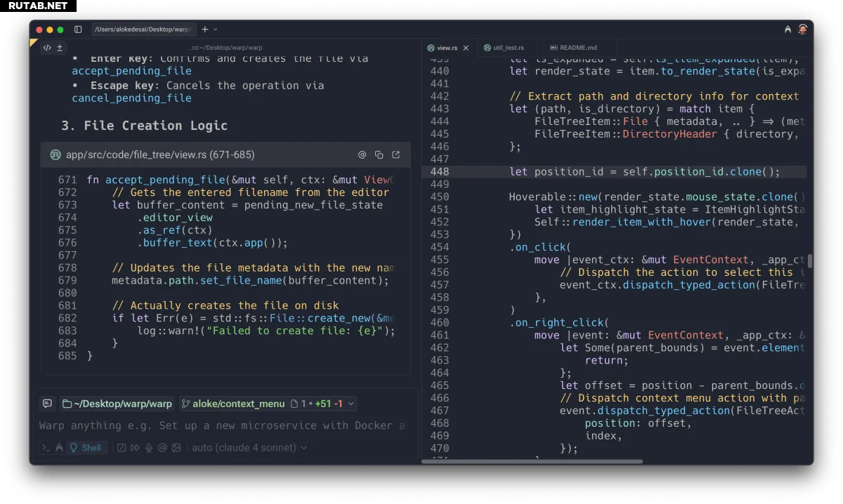The width and height of the screenshot is (843, 504).
Task: Start voice input with microphone icon
Action: pyautogui.click(x=149, y=447)
